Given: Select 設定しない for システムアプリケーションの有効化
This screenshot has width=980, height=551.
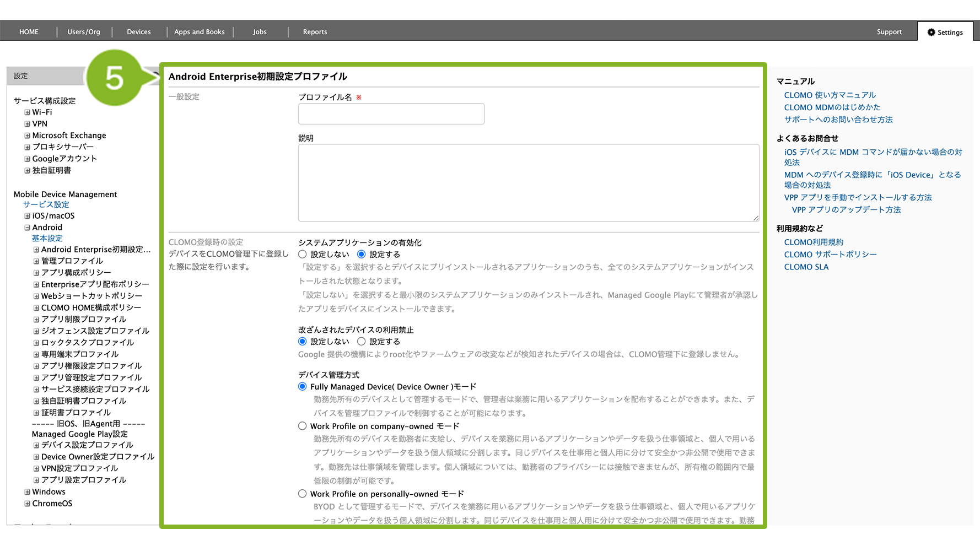Looking at the screenshot, I should [x=303, y=255].
